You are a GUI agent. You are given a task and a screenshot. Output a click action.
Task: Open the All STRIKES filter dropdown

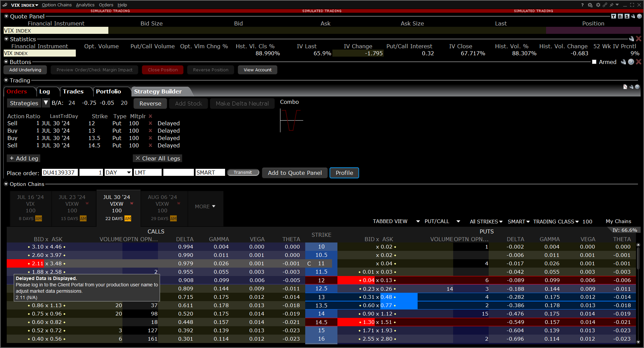[x=486, y=222]
